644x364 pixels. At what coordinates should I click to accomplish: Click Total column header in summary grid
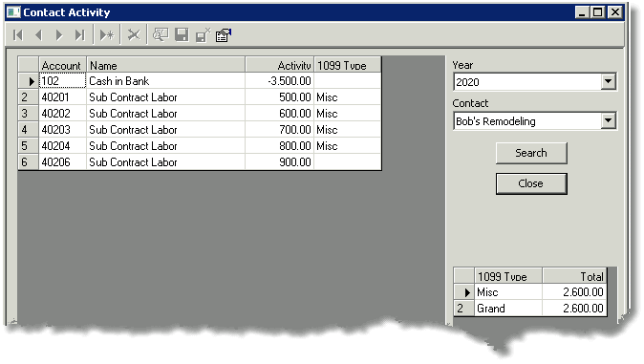[x=574, y=276]
